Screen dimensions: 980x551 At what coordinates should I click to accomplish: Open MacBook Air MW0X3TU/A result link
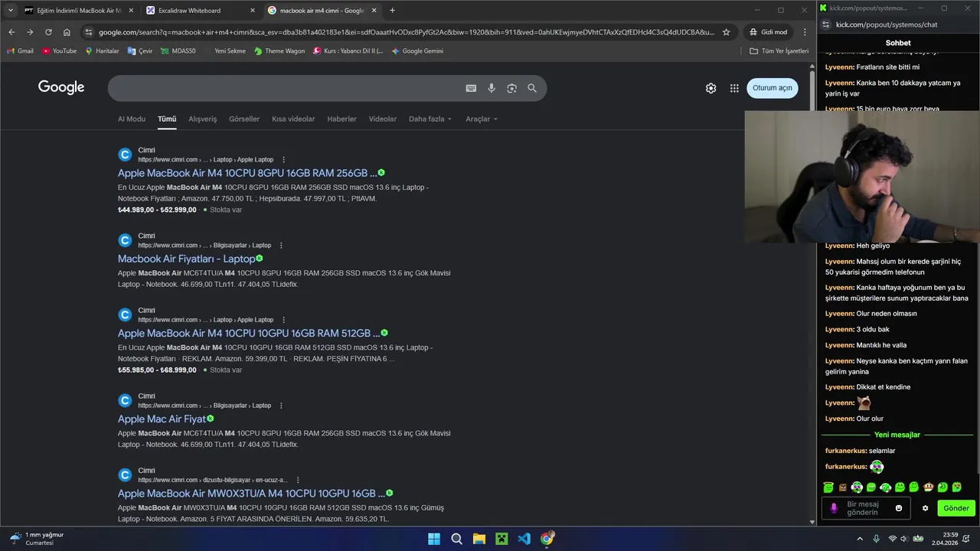click(251, 493)
